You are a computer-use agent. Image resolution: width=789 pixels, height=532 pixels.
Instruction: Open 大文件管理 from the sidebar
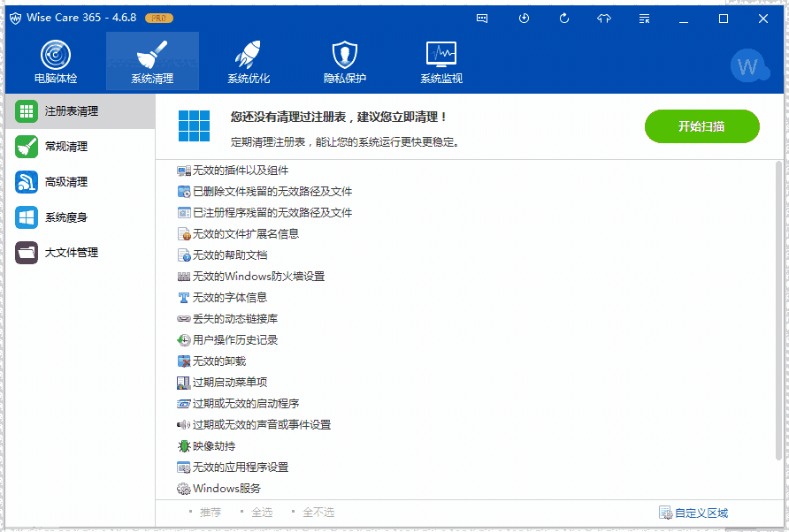click(80, 253)
